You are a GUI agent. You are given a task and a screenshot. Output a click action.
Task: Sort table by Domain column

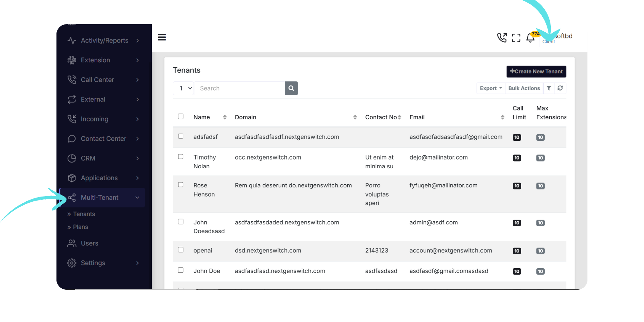(x=355, y=117)
